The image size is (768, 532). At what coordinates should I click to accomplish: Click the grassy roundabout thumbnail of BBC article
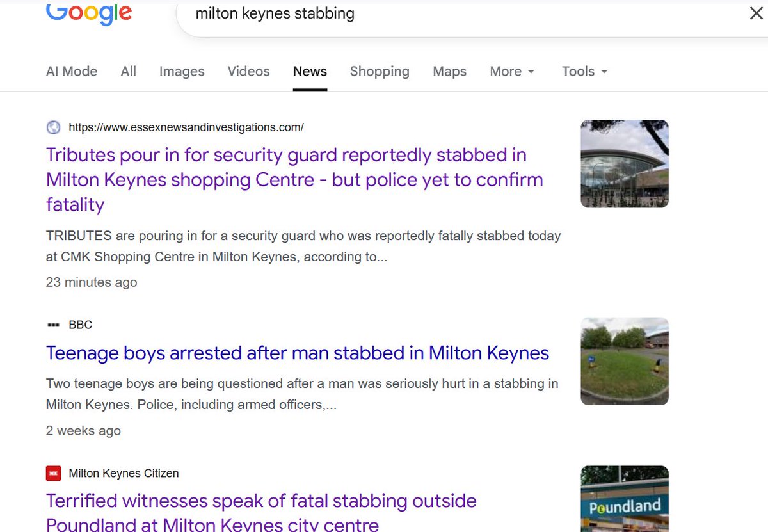(625, 361)
